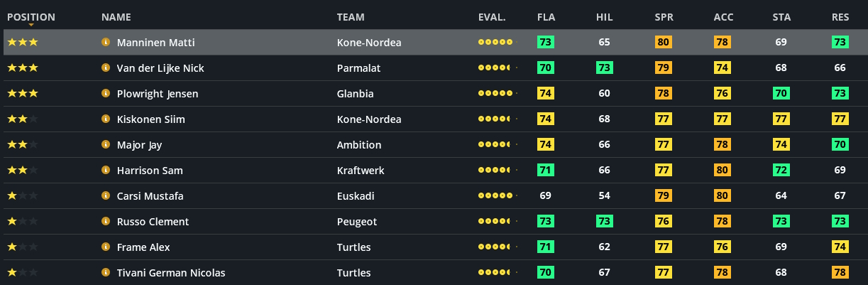Sort riders by NAME column header
This screenshot has height=285, width=868.
[x=116, y=17]
